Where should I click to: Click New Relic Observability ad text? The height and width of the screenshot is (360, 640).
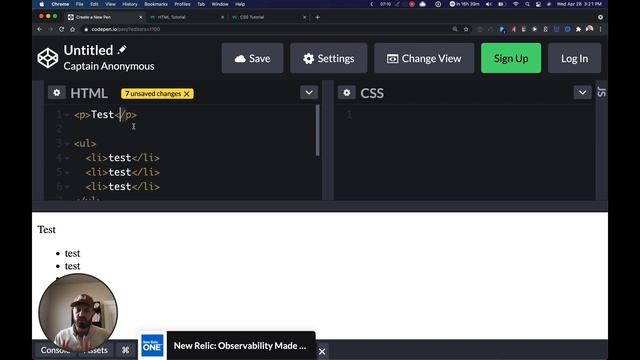pos(240,346)
